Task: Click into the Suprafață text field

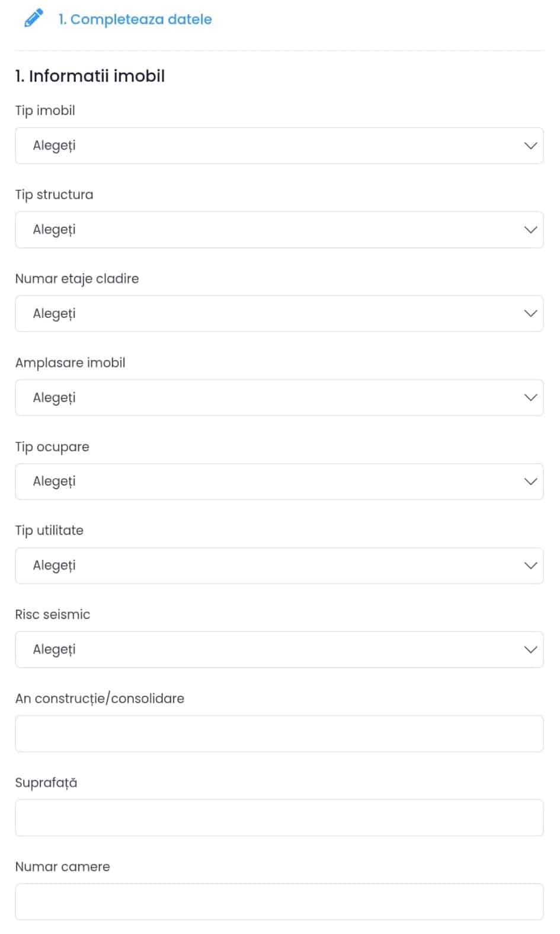Action: 279,818
